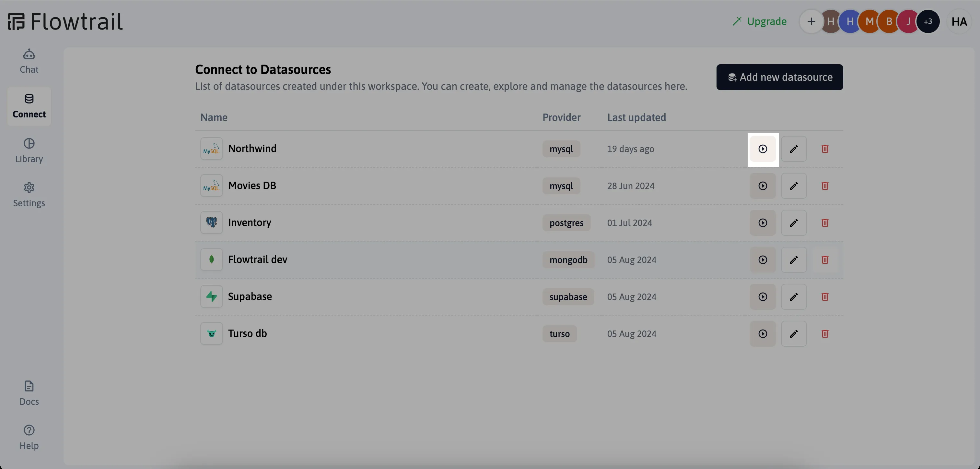Click the '19 days ago' date

tap(630, 149)
